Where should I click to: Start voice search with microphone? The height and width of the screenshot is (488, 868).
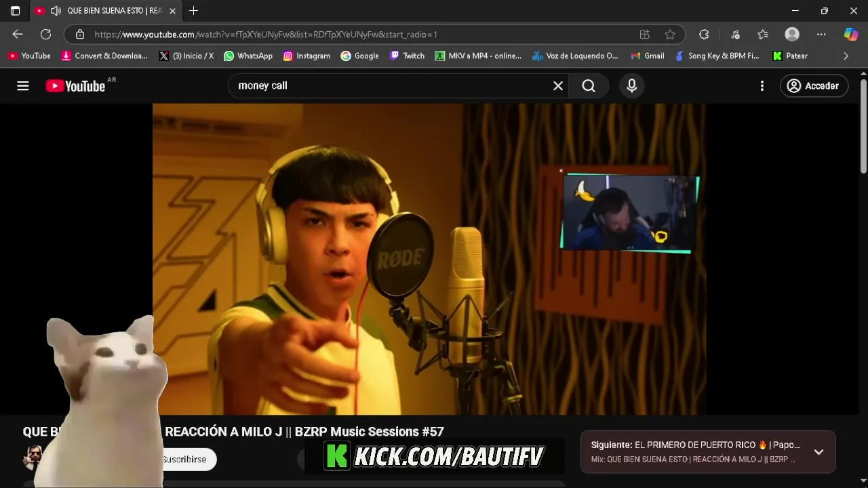(632, 86)
